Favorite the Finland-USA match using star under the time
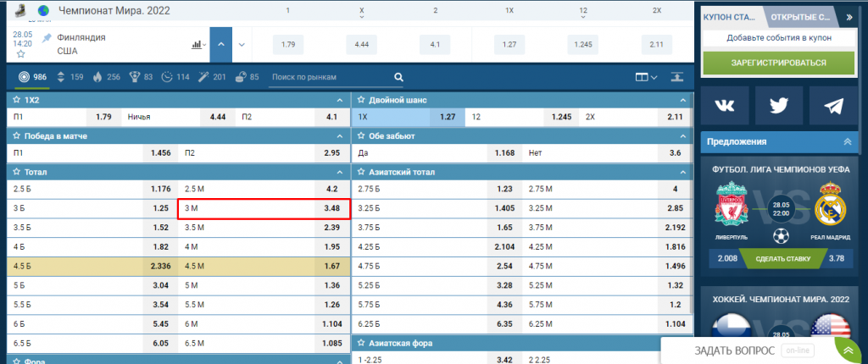 20,54
